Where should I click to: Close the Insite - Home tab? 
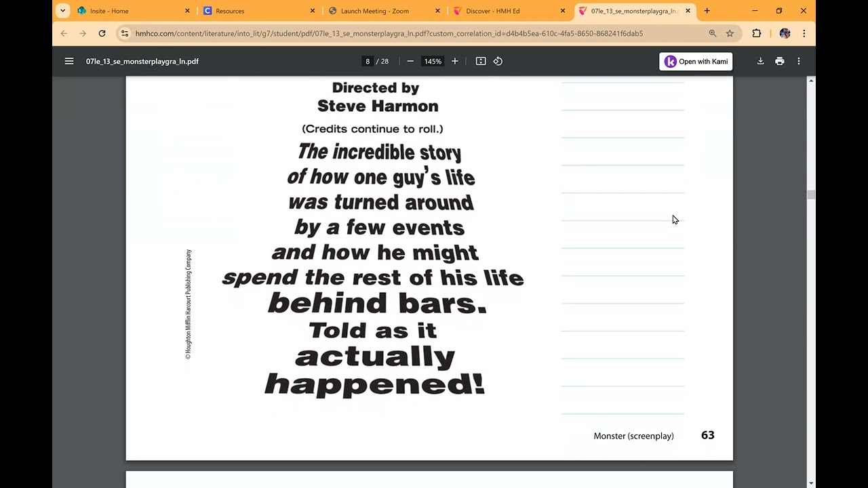(x=187, y=11)
